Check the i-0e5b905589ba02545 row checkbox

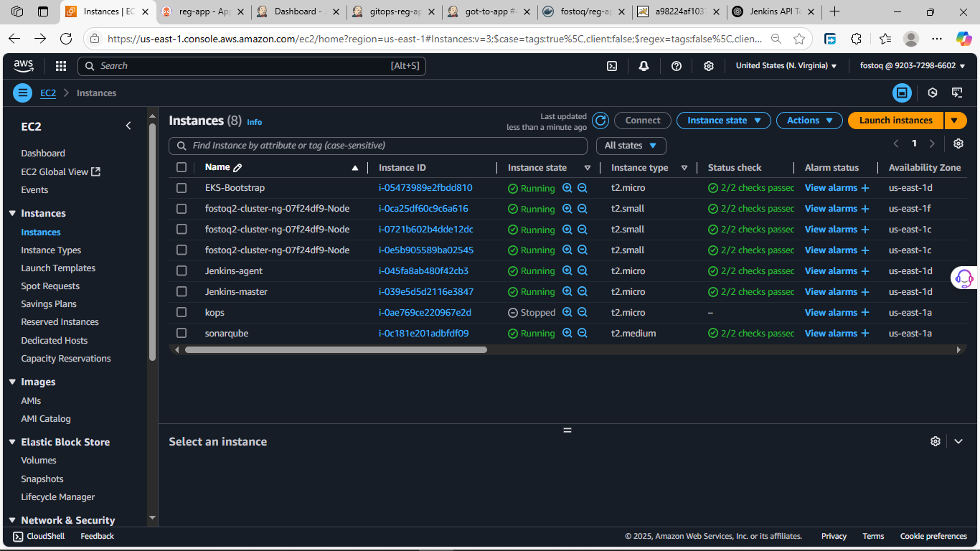(182, 250)
